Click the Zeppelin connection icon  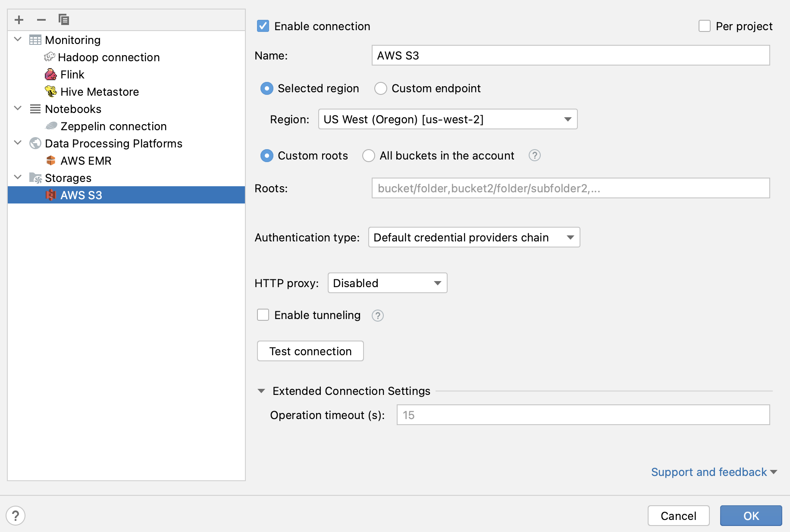pos(51,126)
